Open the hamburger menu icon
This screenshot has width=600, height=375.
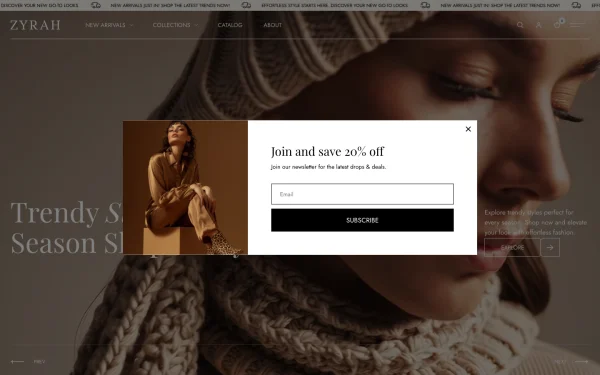point(577,25)
